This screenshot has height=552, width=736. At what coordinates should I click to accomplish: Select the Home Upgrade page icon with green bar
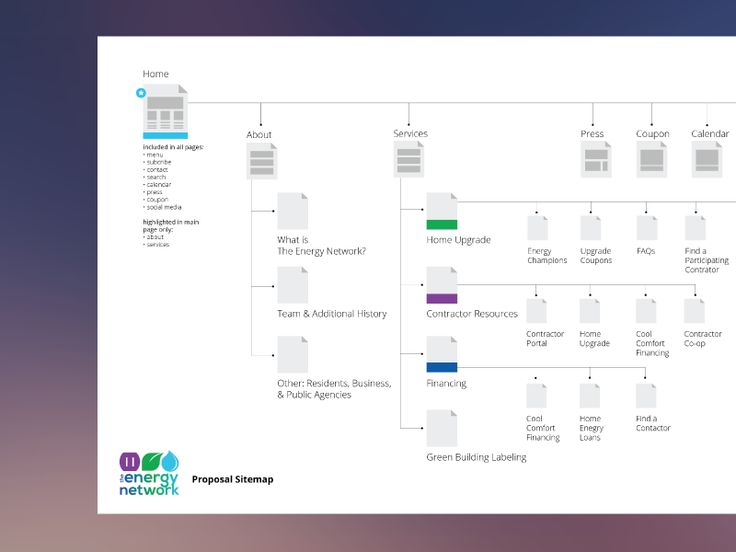(442, 211)
